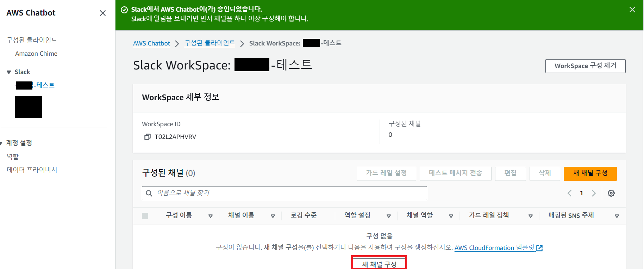Open 데이터 프라이버시 in sidebar
The image size is (644, 269).
point(32,170)
